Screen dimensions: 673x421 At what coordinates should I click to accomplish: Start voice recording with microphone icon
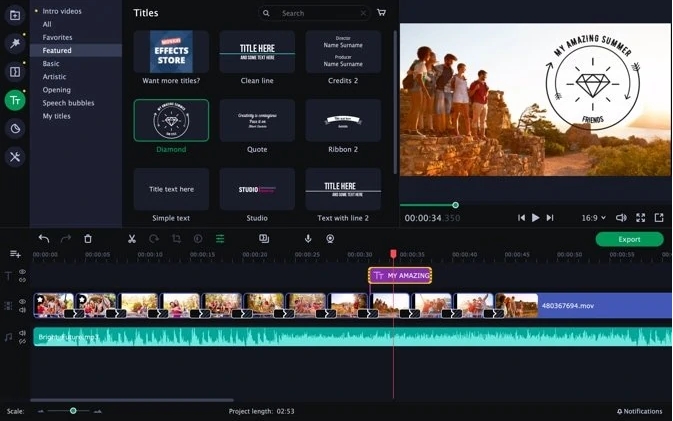pos(308,239)
